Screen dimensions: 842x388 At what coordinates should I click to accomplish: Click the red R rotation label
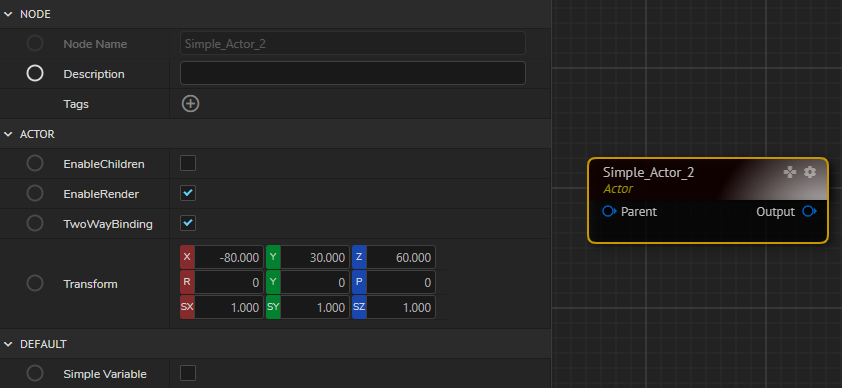coord(187,282)
